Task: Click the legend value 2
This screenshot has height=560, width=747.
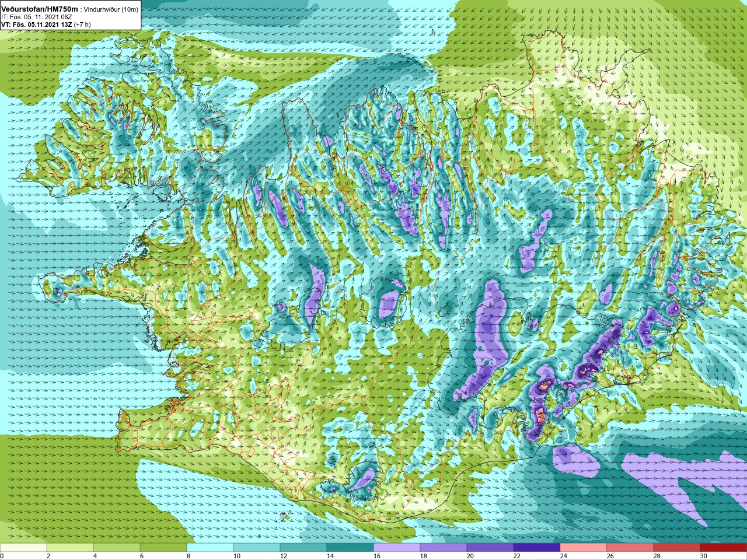Action: [48, 556]
